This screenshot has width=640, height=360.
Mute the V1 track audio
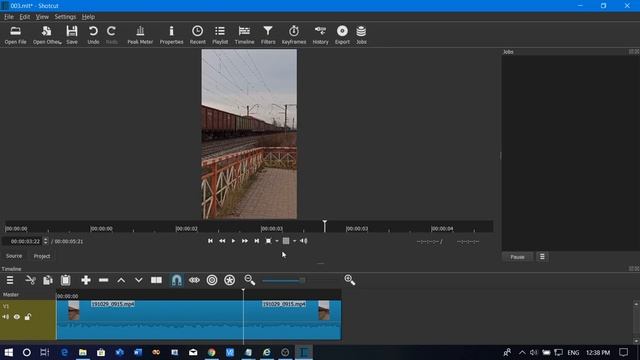click(x=6, y=317)
